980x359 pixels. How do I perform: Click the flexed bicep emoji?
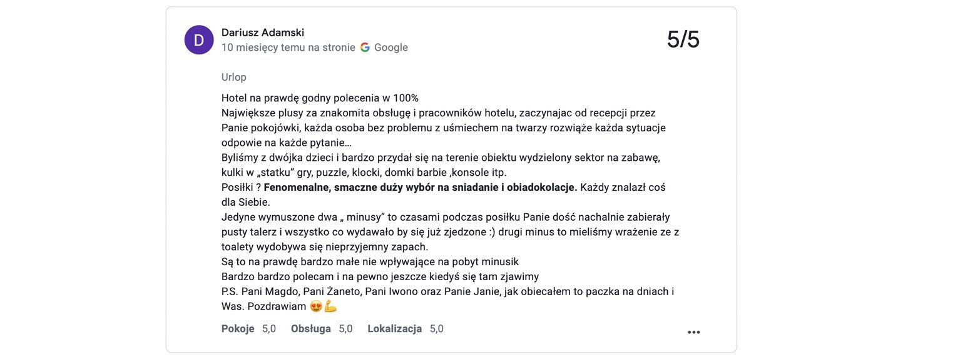coord(330,306)
